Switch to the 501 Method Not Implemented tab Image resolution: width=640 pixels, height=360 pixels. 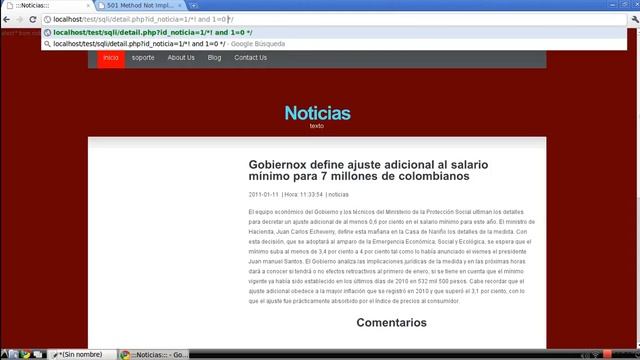[x=140, y=5]
